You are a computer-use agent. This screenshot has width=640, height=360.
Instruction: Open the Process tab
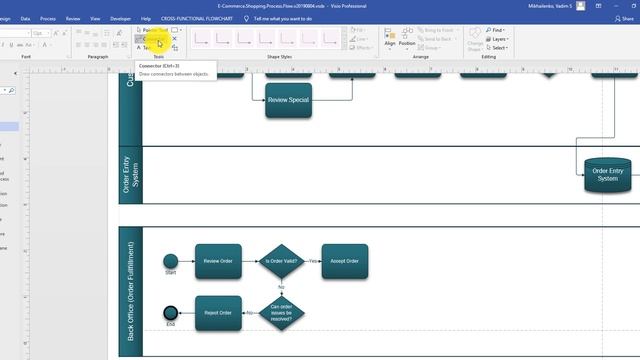(x=48, y=19)
